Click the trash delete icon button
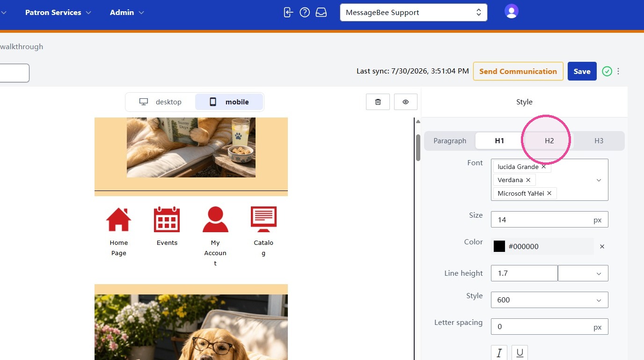This screenshot has width=644, height=360. tap(378, 102)
